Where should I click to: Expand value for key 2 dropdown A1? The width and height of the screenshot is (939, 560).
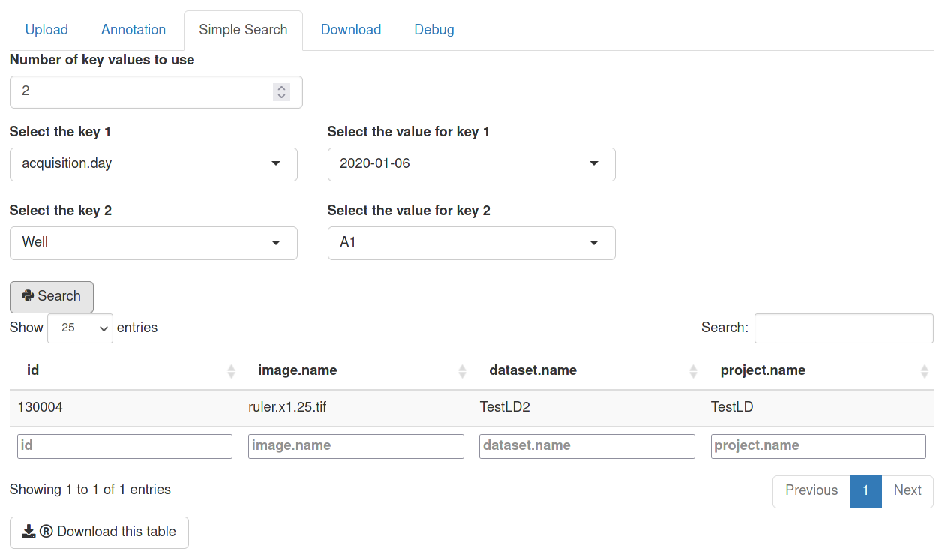point(471,243)
